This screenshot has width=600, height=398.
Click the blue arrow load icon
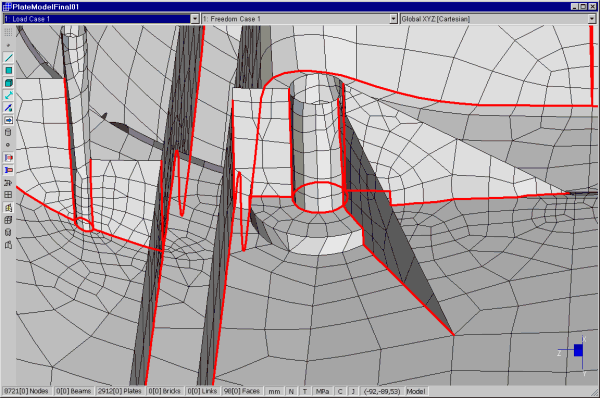[x=8, y=120]
